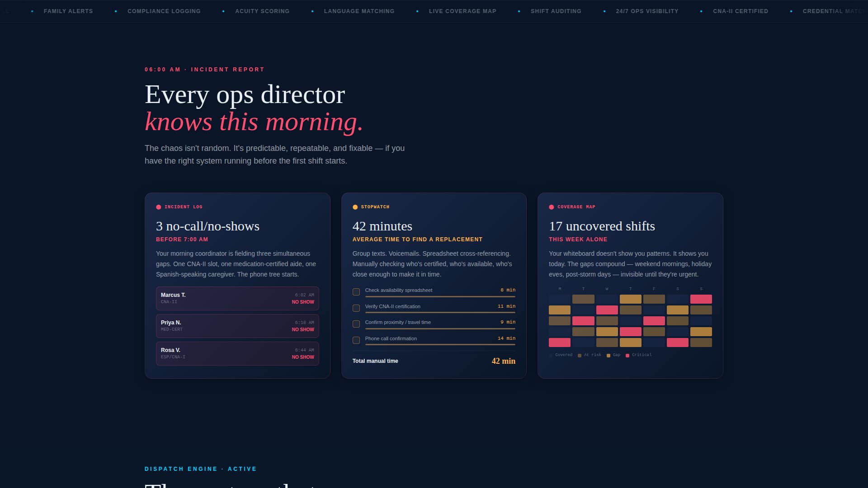Viewport: 868px width, 488px height.
Task: Click the progress bar under Verify CNA-II certification
Action: (x=440, y=312)
